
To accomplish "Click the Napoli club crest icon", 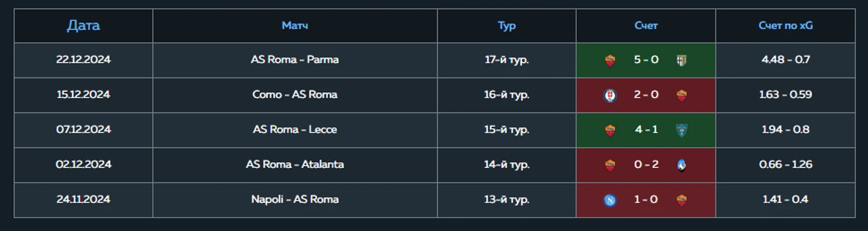I will point(610,200).
